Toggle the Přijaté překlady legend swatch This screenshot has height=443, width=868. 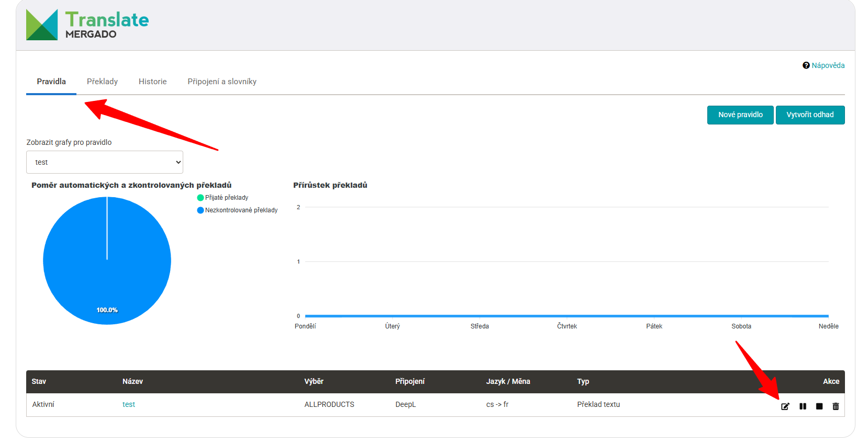point(200,198)
